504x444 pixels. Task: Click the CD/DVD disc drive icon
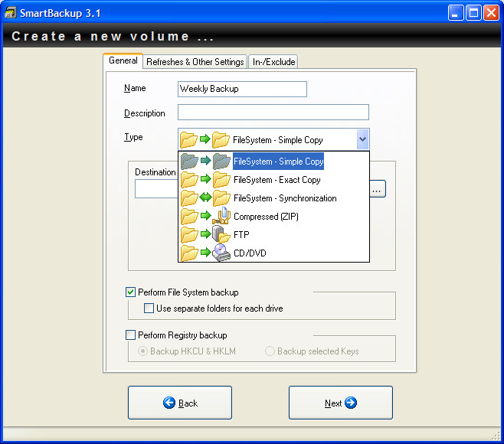pyautogui.click(x=221, y=253)
